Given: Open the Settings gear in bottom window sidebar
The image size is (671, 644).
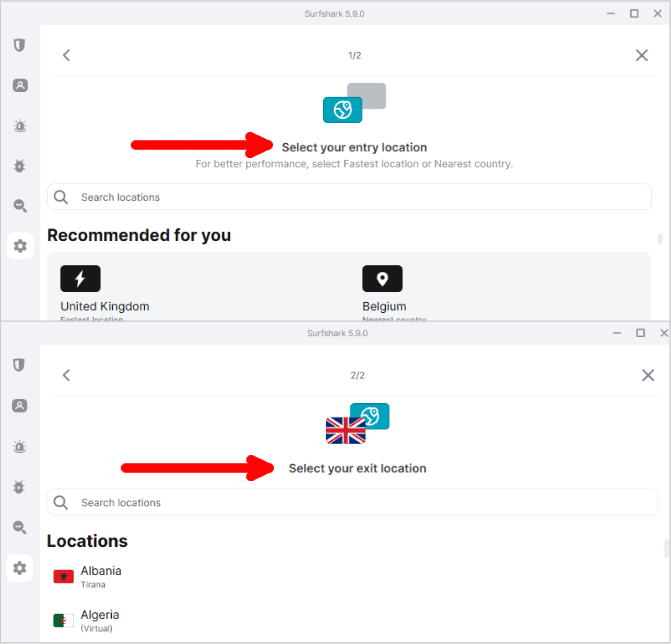Looking at the screenshot, I should pos(20,568).
